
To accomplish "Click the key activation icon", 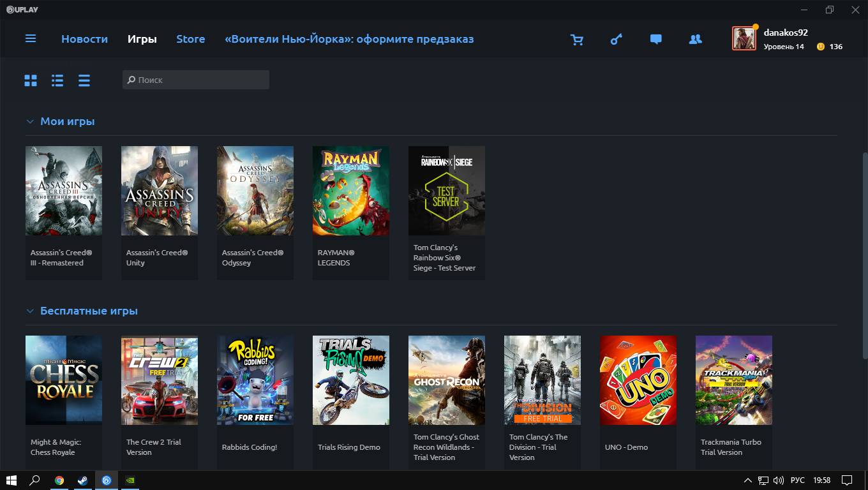I will pos(616,40).
